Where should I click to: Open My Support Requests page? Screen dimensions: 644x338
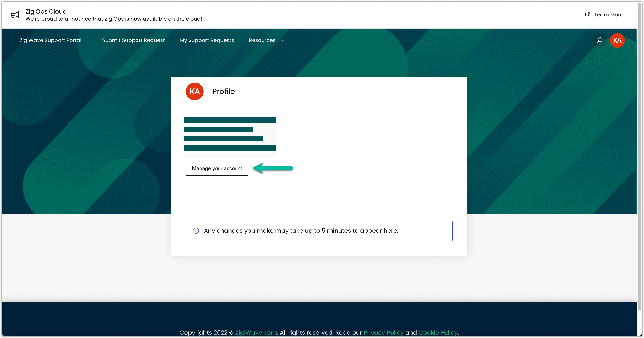click(x=207, y=40)
